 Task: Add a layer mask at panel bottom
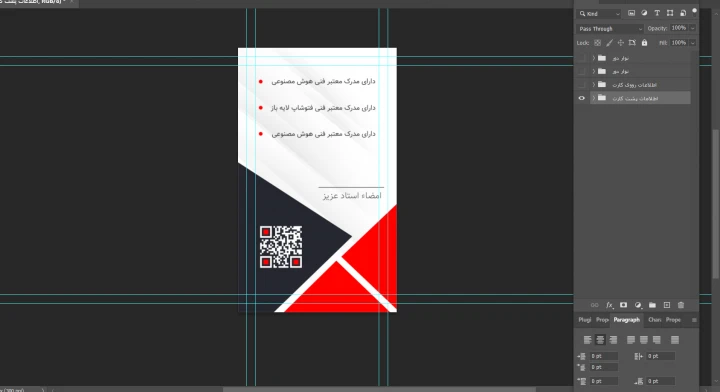623,305
